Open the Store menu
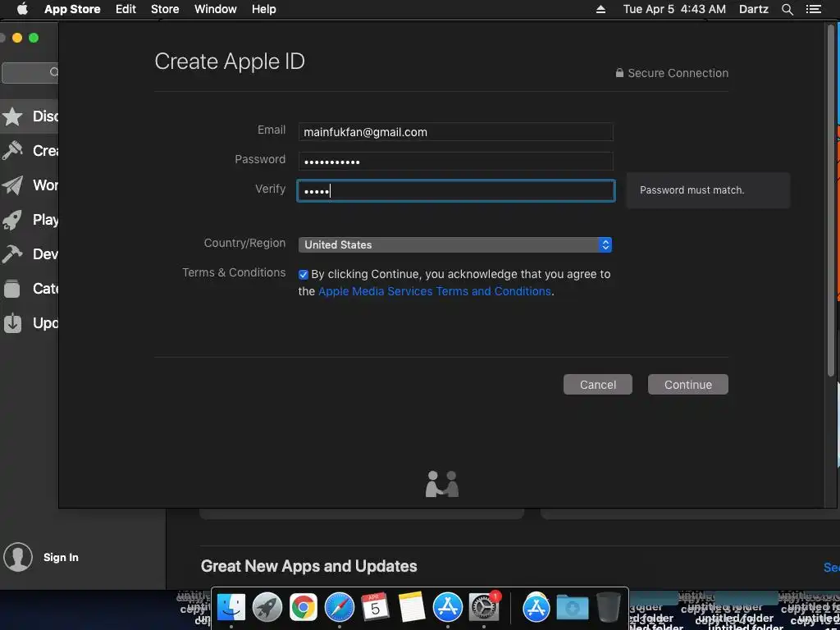 (x=165, y=9)
